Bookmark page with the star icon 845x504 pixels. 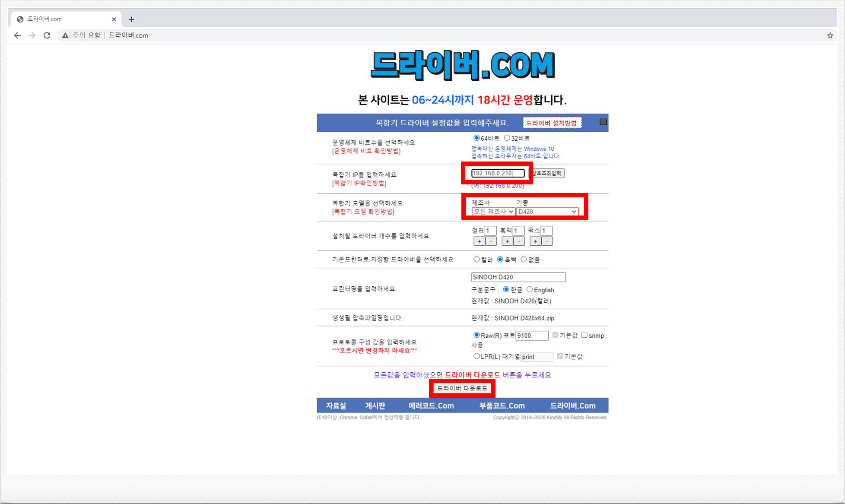(x=830, y=35)
